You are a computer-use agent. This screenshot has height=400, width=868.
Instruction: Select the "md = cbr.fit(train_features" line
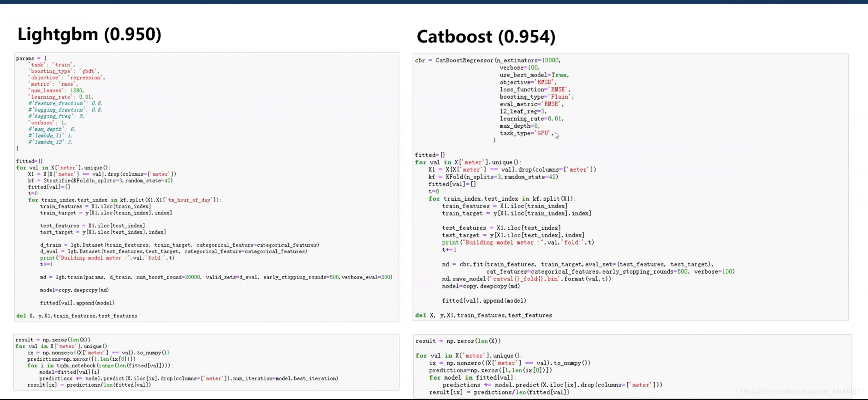point(578,264)
